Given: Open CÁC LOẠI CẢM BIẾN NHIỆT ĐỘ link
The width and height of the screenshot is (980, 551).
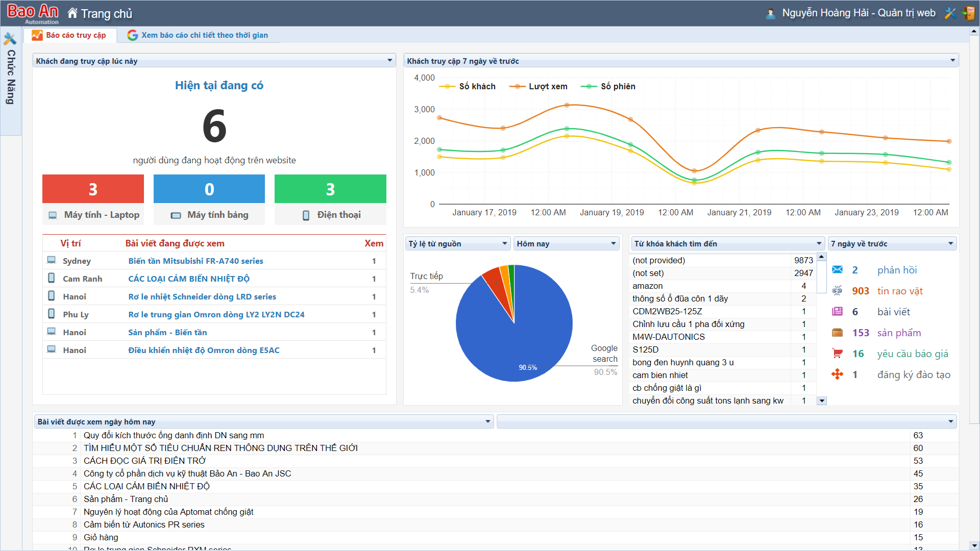Looking at the screenshot, I should [189, 279].
